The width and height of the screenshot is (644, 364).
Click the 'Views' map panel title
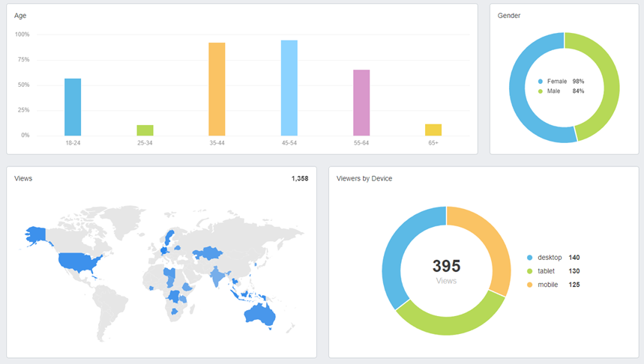click(x=23, y=178)
